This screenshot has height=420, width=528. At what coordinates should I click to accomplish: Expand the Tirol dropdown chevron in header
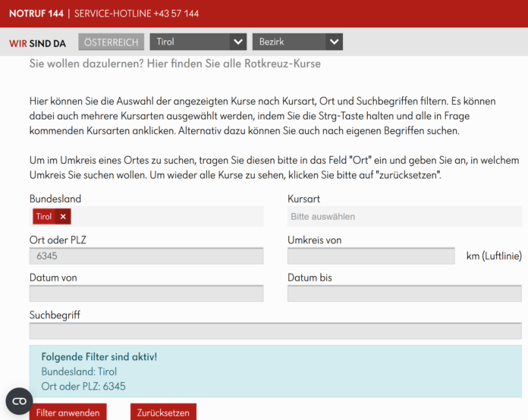click(238, 42)
